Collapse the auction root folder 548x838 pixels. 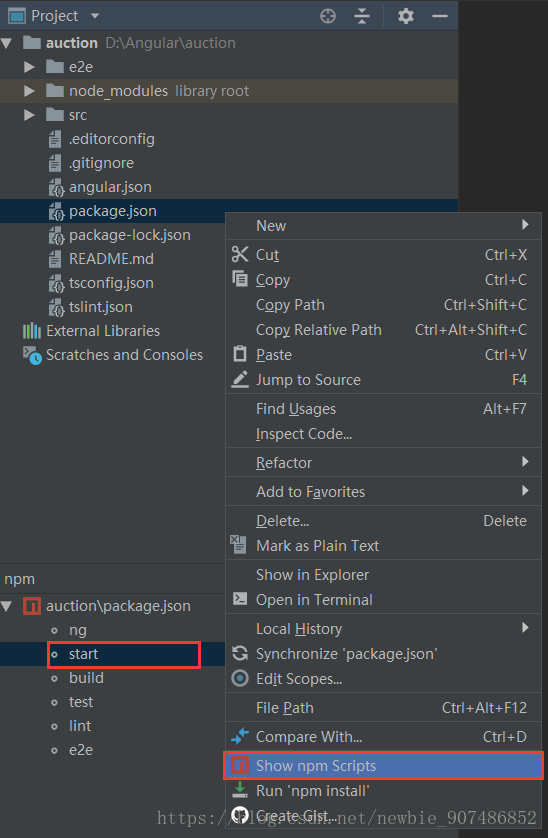point(7,43)
